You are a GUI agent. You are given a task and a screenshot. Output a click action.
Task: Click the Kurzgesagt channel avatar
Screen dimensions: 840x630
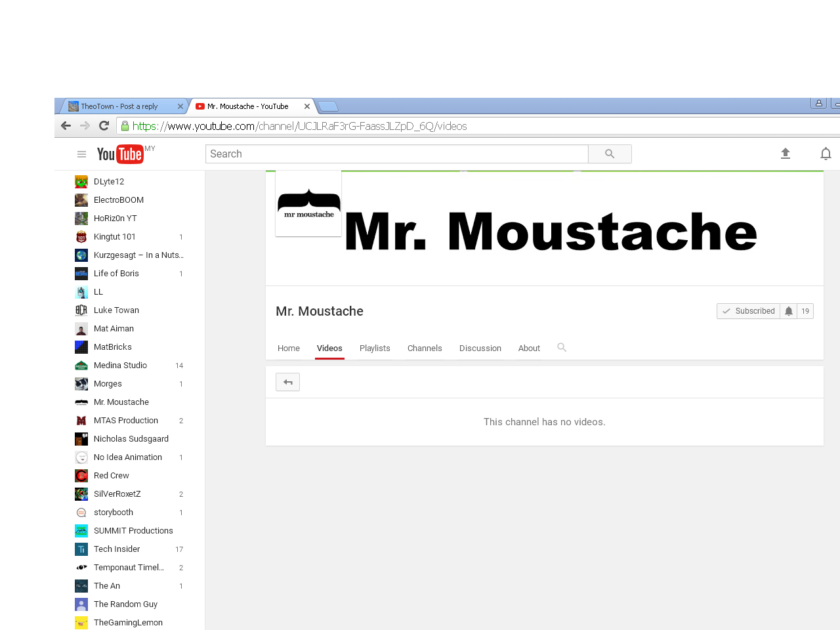point(81,255)
